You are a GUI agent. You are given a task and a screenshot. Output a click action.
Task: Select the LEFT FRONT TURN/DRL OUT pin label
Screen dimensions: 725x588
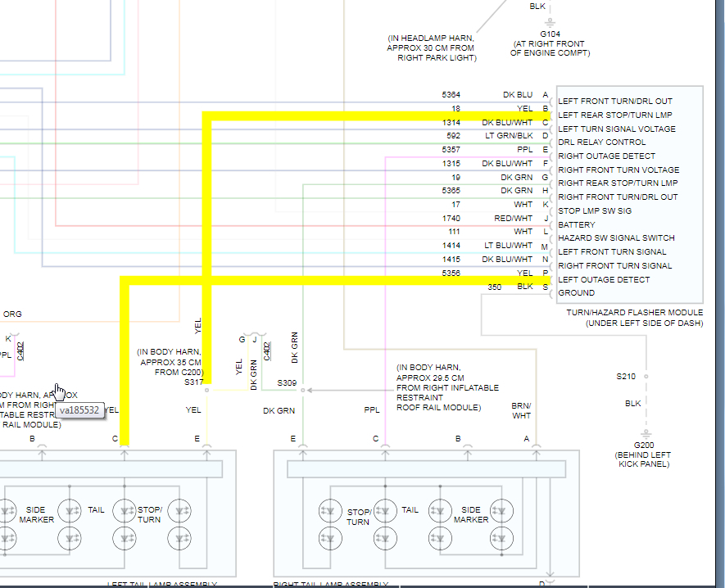(615, 102)
